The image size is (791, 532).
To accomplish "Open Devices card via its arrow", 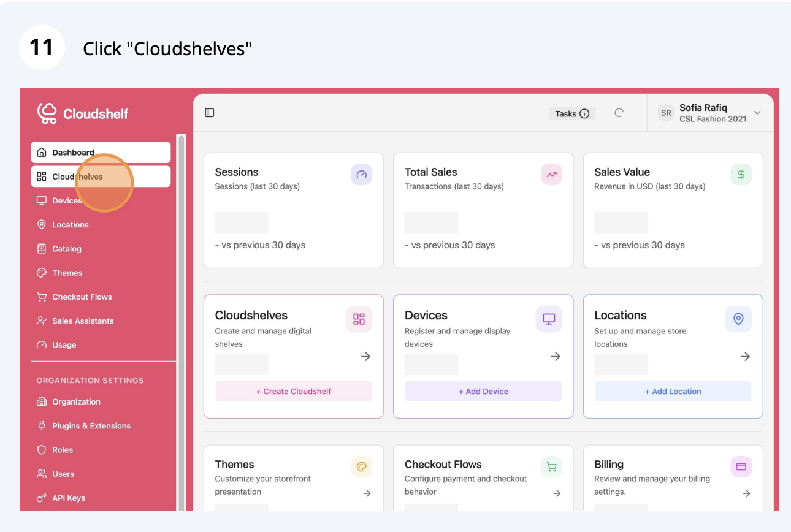I will click(x=556, y=357).
